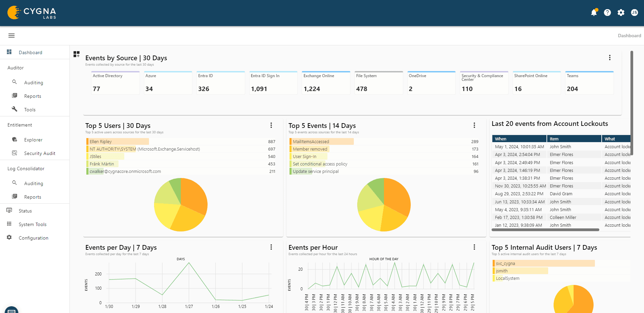Screen dimensions: 644x313
Task: Open Events per Hour options menu
Action: [x=474, y=247]
